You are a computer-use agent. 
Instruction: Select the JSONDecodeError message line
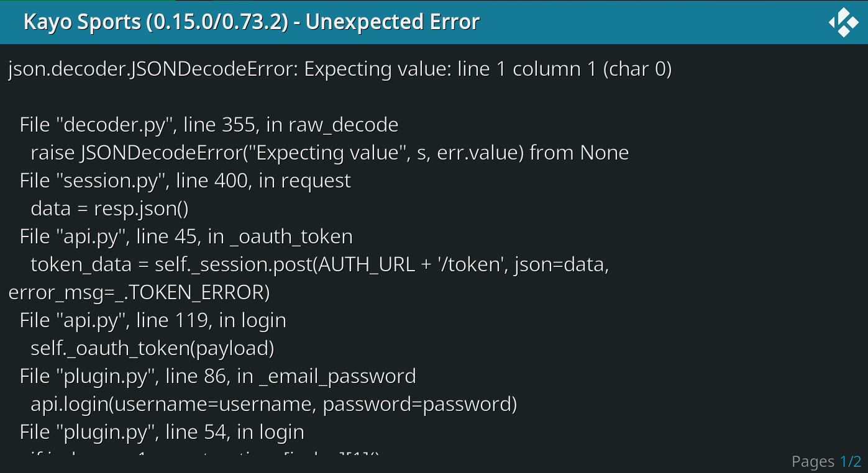[339, 69]
